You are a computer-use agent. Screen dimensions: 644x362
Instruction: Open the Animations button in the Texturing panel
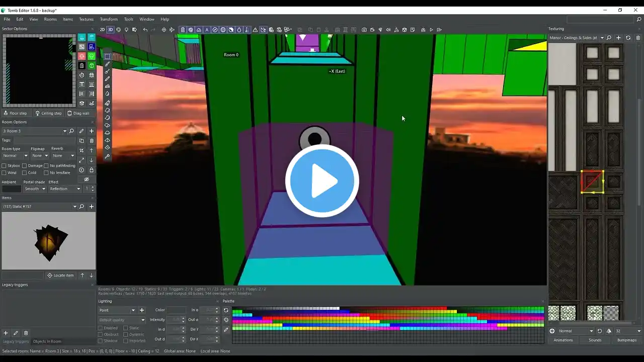pyautogui.click(x=563, y=340)
